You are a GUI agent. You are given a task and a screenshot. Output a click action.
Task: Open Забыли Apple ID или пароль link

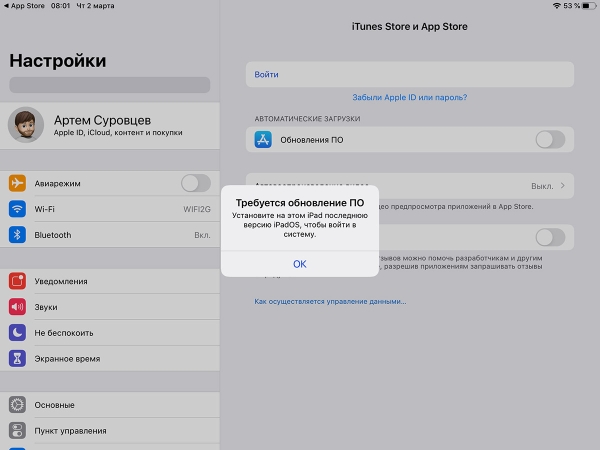click(409, 98)
